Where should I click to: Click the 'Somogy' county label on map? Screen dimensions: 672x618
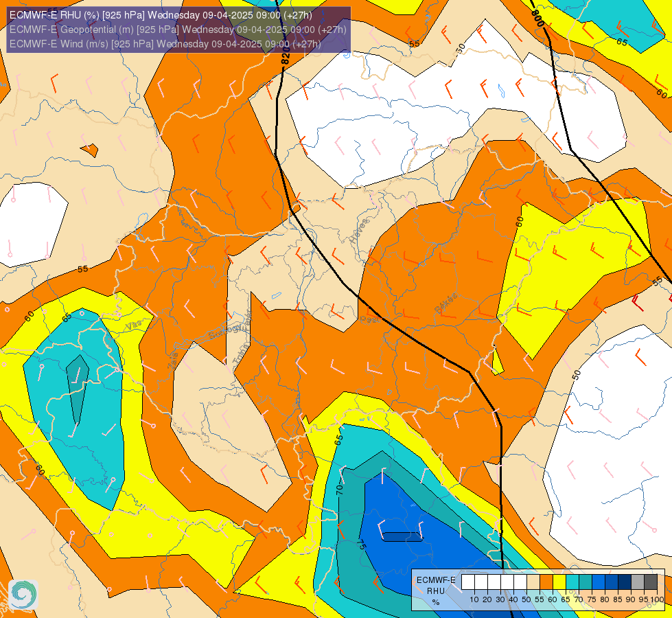tap(224, 331)
